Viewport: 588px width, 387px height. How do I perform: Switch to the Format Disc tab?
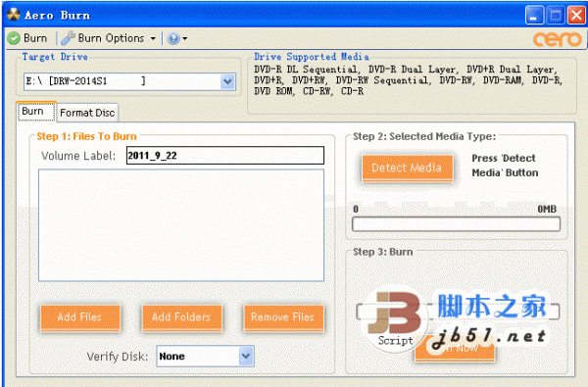point(87,113)
